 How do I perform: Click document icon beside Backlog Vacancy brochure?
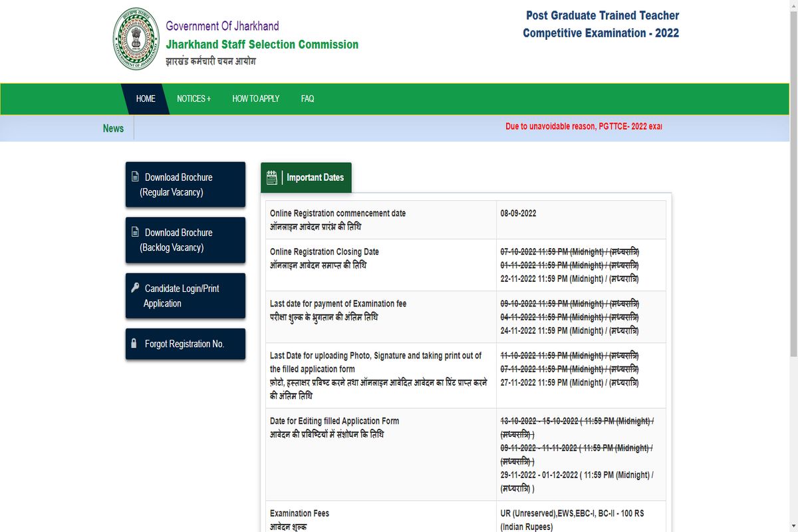point(135,232)
